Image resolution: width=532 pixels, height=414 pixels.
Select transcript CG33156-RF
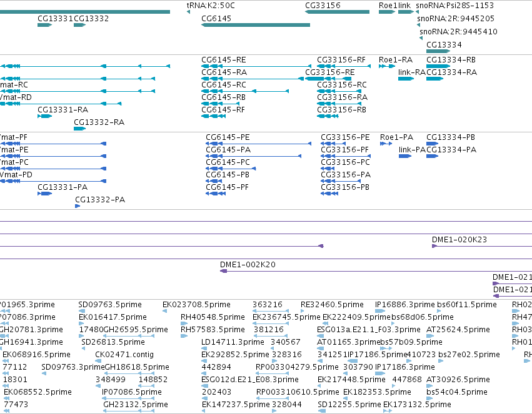pyautogui.click(x=341, y=60)
